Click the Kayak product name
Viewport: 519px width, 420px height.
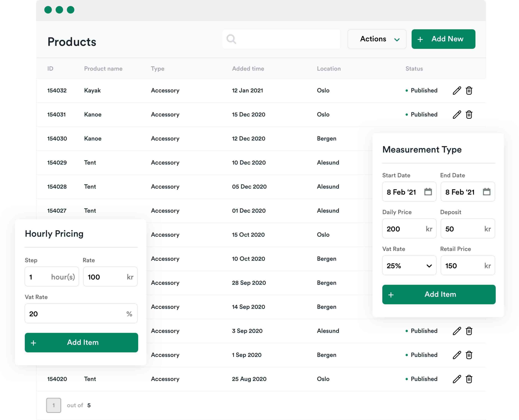pyautogui.click(x=92, y=90)
